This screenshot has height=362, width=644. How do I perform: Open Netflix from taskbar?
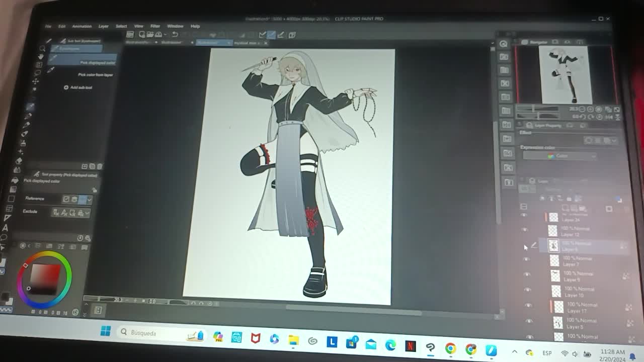pyautogui.click(x=410, y=346)
